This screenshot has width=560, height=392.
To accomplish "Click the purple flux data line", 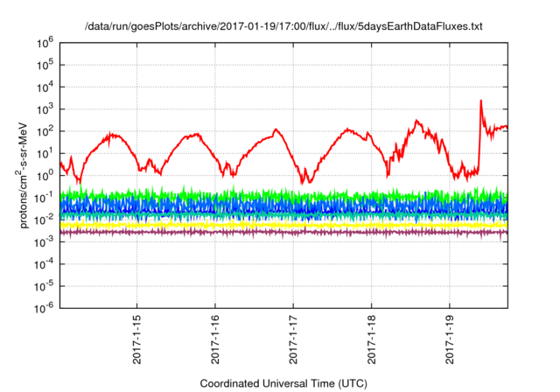I will [x=283, y=233].
